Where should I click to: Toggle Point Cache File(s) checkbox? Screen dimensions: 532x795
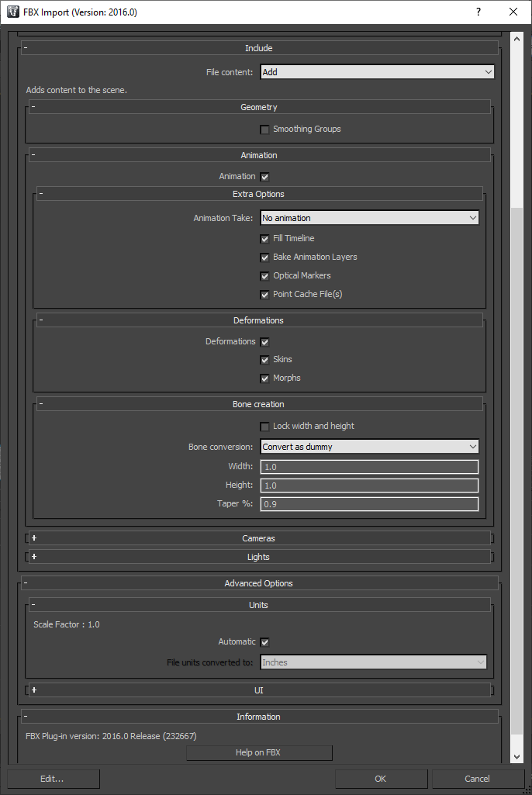click(264, 295)
